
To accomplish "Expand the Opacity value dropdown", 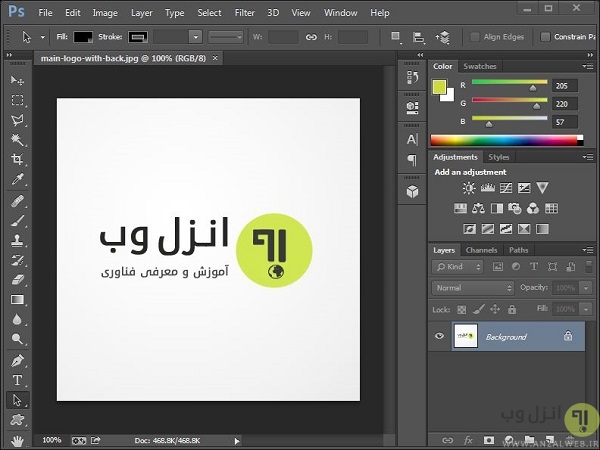I will tap(587, 288).
